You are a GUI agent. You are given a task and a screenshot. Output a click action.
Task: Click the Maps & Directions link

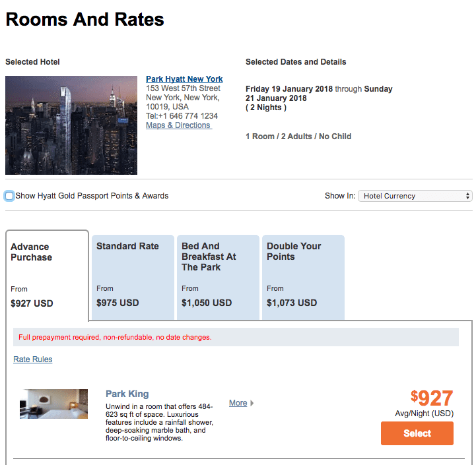(178, 125)
